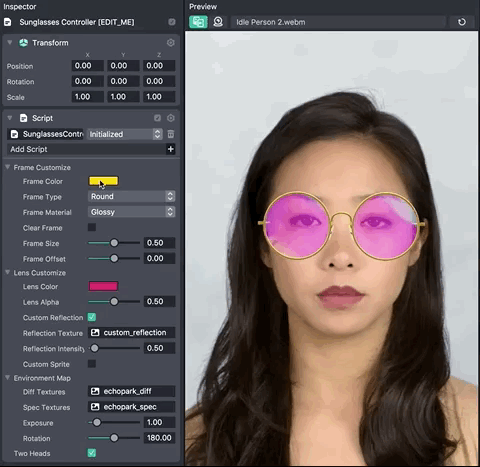This screenshot has width=480, height=467.
Task: Open the Frame Type dropdown showing Round
Action: pos(131,196)
